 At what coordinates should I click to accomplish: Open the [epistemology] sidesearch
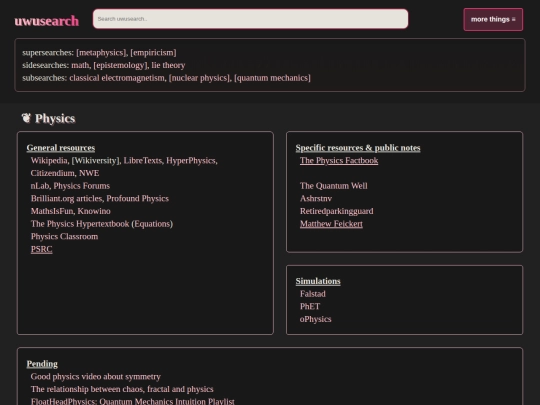click(x=120, y=65)
